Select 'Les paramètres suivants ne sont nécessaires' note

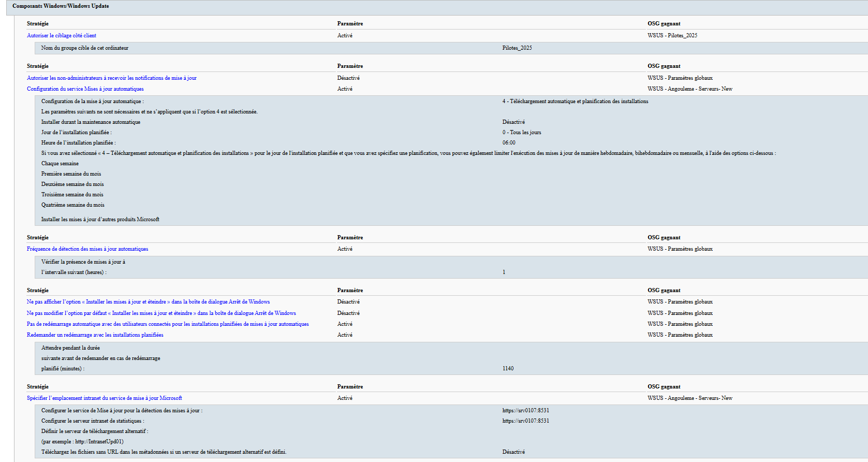click(150, 112)
